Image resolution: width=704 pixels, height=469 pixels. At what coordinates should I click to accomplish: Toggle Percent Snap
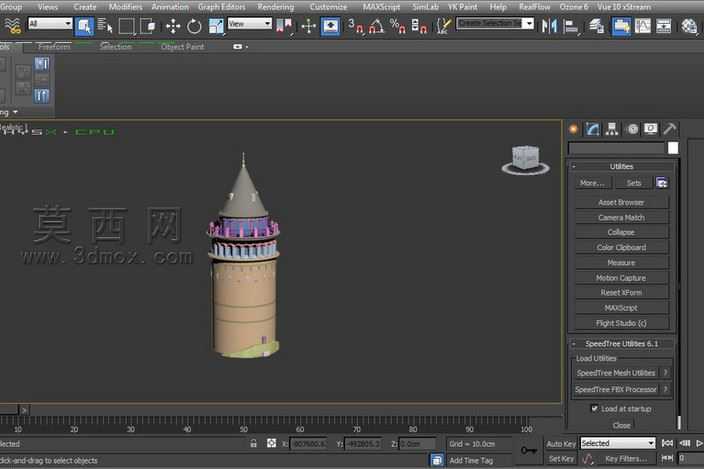(398, 26)
